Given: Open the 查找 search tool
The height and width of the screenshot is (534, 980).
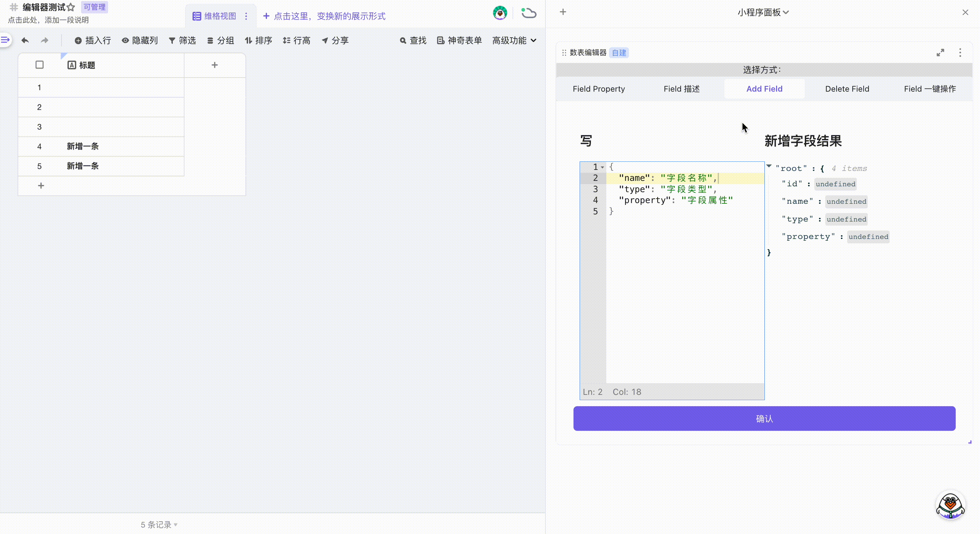Looking at the screenshot, I should point(413,40).
